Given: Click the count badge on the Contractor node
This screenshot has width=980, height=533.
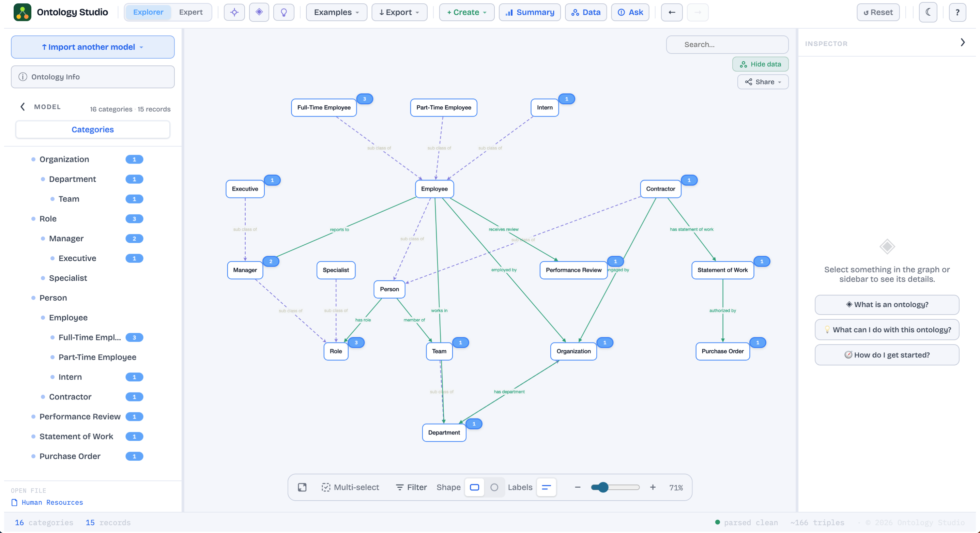Looking at the screenshot, I should (x=689, y=180).
